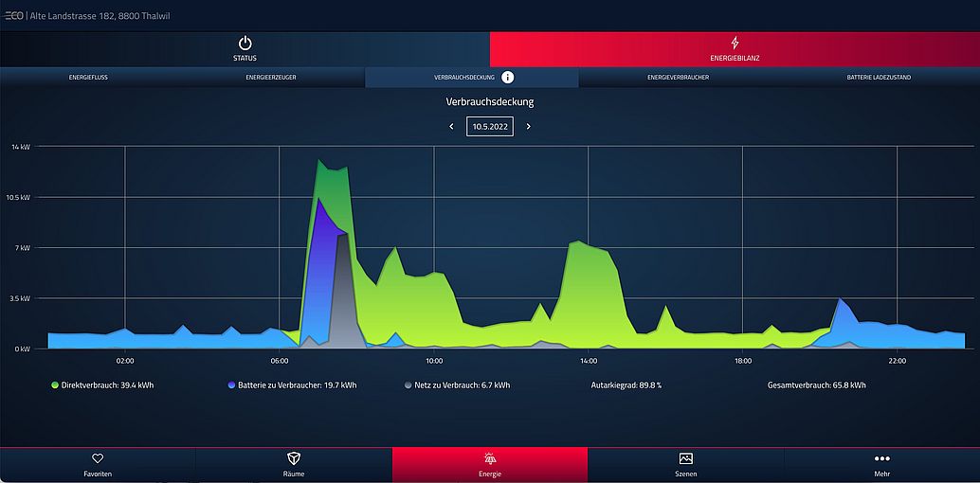Click the ECO logo in header
Image resolution: width=980 pixels, height=483 pixels.
click(x=13, y=16)
